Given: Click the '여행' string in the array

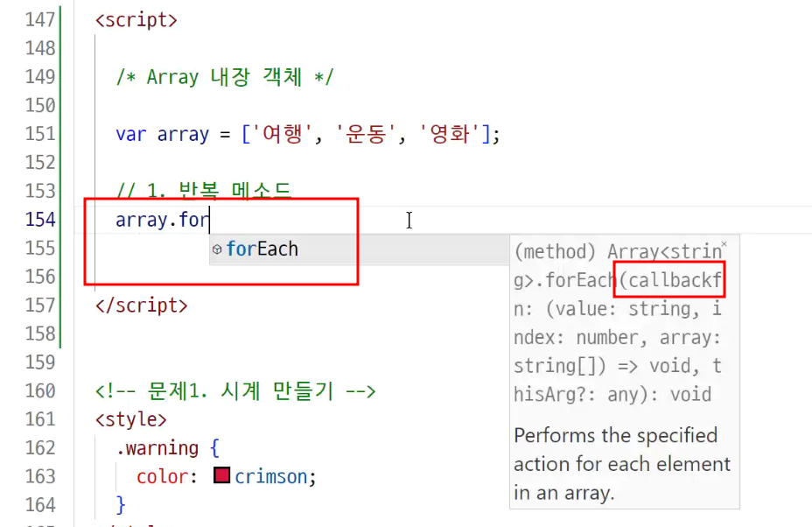Looking at the screenshot, I should click(283, 134).
